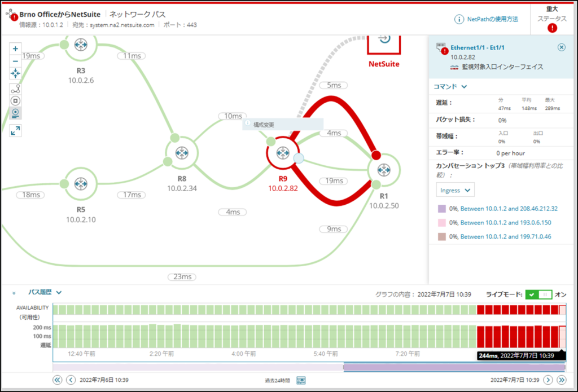Jump to the latest history with double-right arrows
This screenshot has width=578, height=392.
tap(562, 380)
